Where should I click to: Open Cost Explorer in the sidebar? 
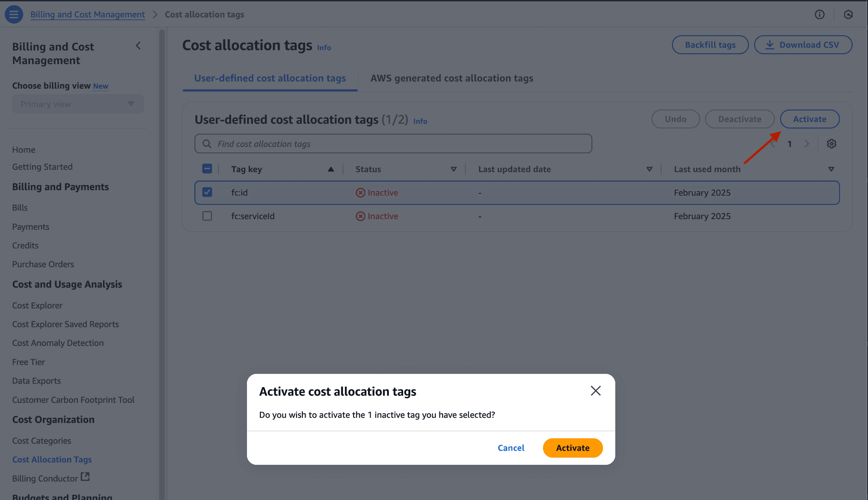pyautogui.click(x=37, y=305)
